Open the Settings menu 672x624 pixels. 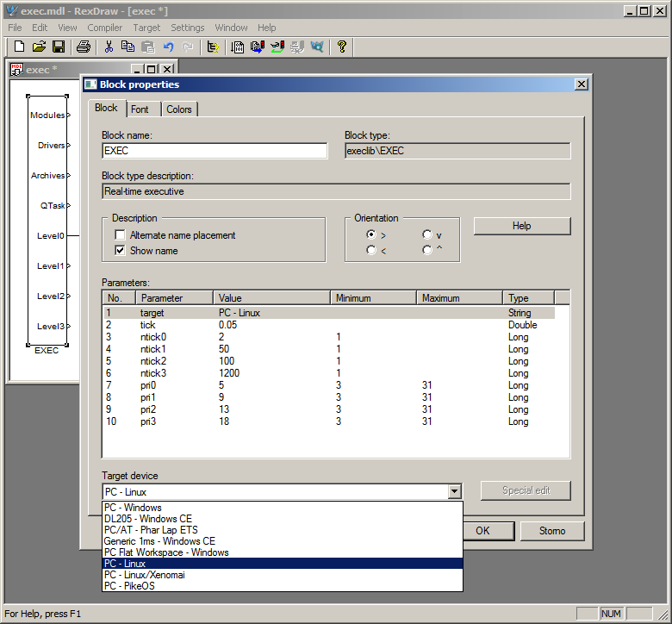point(187,28)
